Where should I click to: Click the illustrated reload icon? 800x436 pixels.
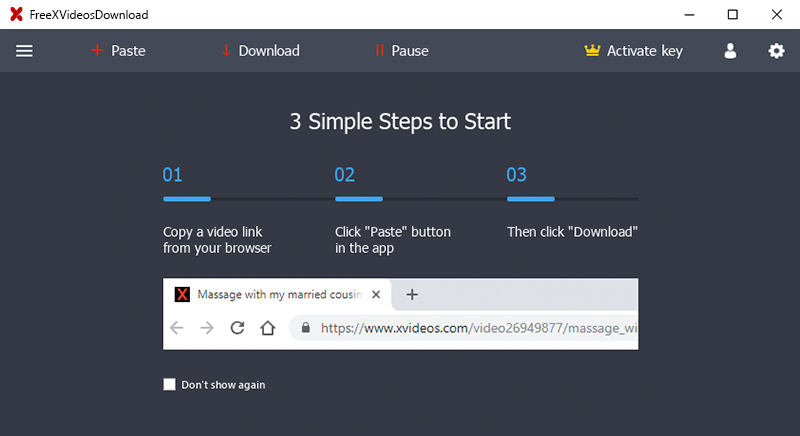pos(237,327)
